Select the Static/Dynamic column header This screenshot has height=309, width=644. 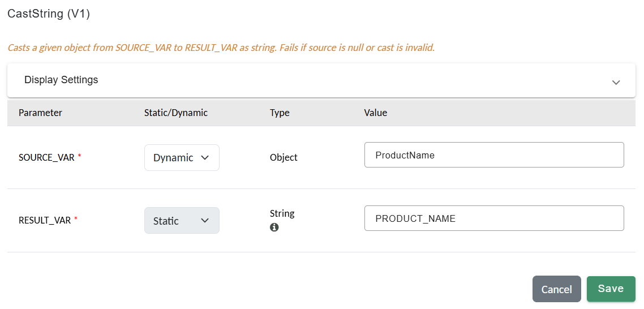[176, 113]
